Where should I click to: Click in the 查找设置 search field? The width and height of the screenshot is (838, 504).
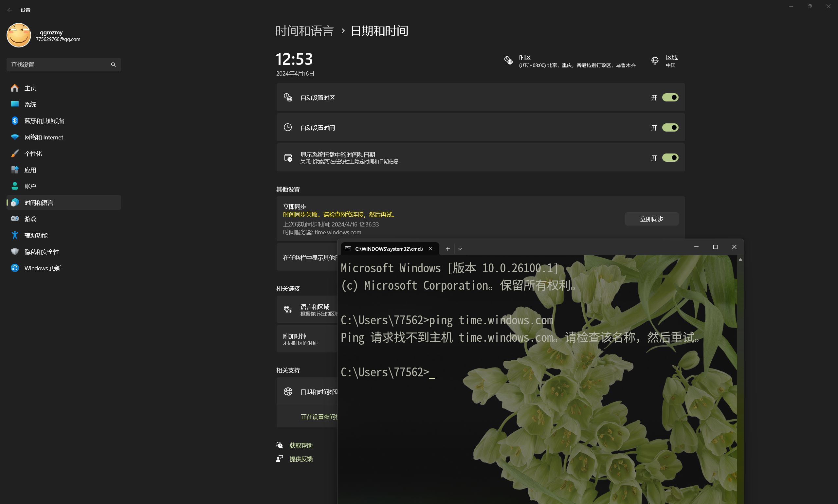pos(64,64)
